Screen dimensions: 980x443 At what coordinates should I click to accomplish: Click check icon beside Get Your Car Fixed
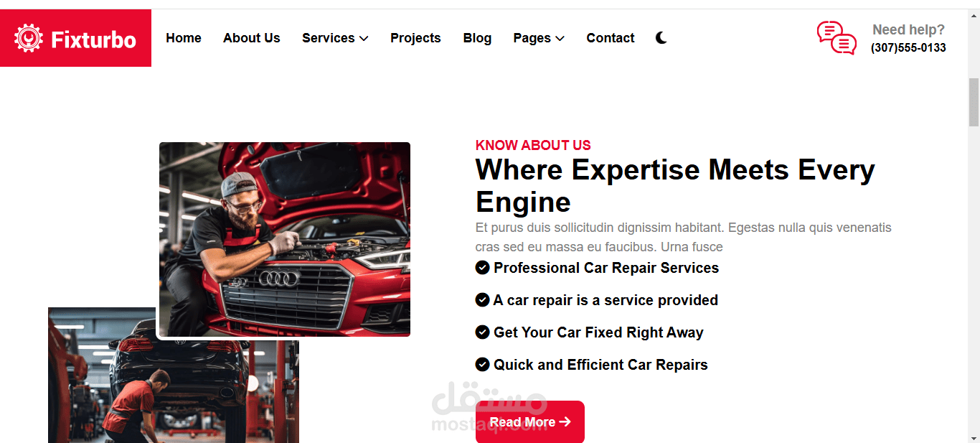(482, 332)
